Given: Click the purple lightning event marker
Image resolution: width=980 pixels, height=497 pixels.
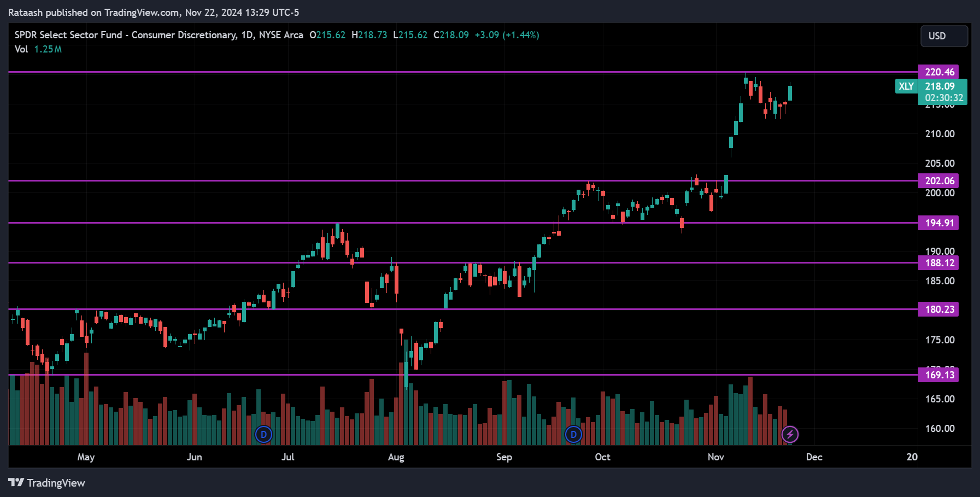Looking at the screenshot, I should tap(790, 435).
